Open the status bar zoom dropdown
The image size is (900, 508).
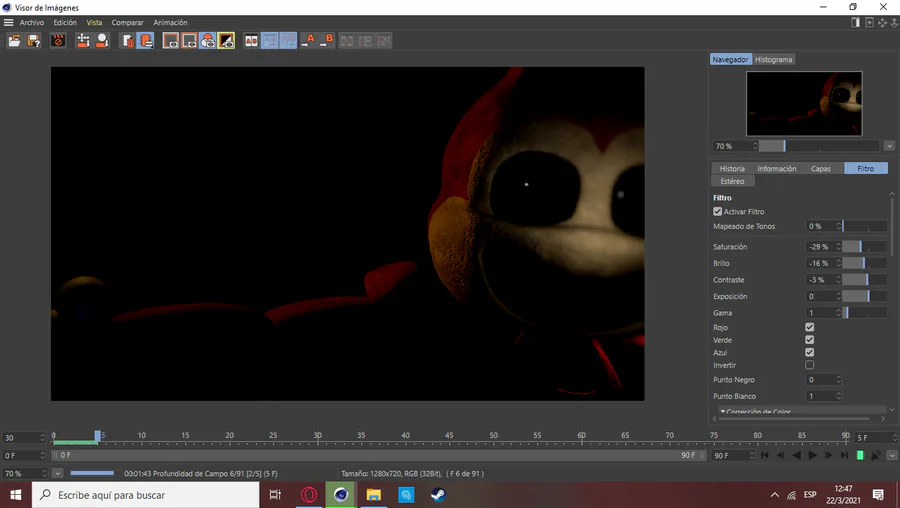point(57,474)
